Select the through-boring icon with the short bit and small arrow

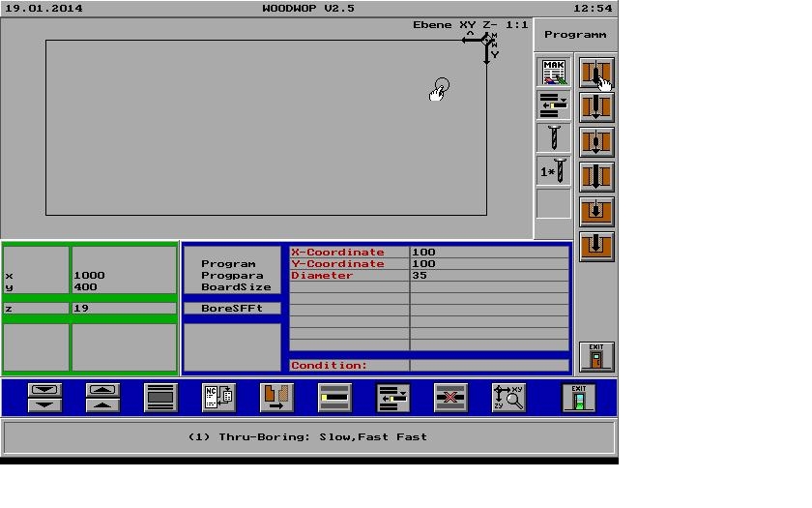(x=596, y=142)
